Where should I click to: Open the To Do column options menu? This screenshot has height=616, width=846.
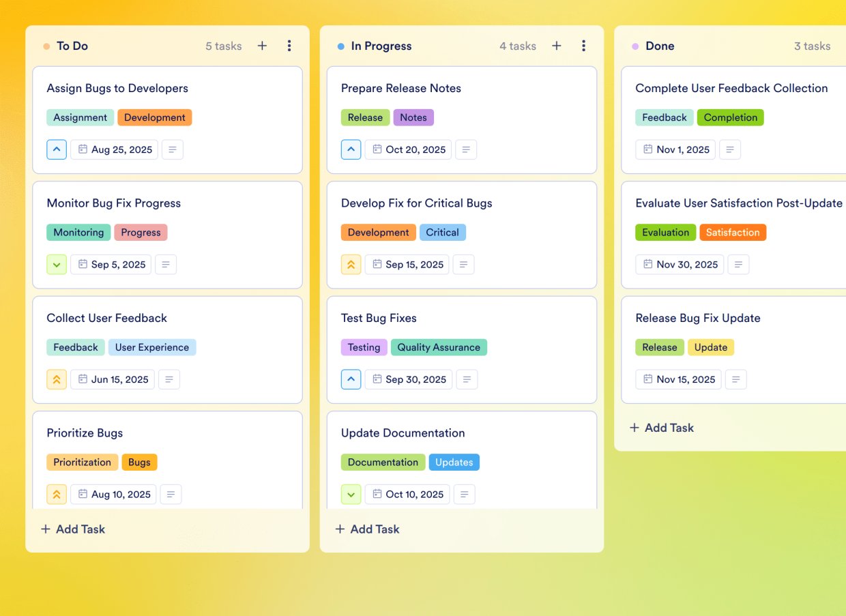pos(289,46)
